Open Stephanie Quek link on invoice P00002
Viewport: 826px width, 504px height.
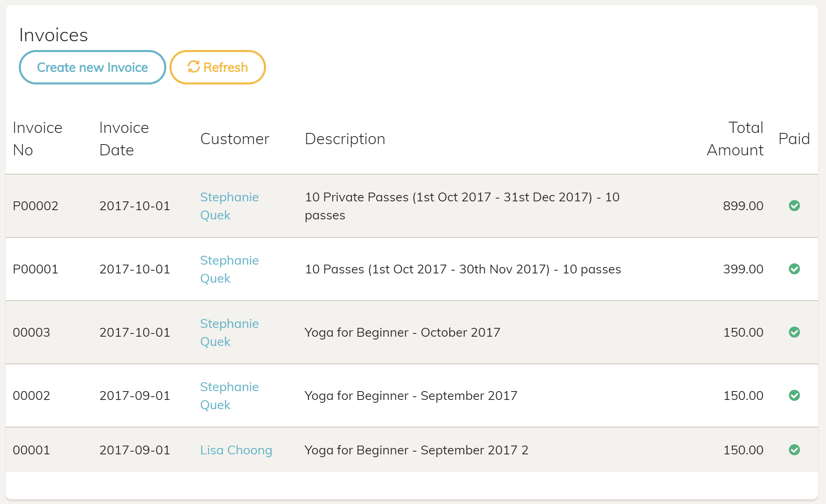tap(229, 206)
